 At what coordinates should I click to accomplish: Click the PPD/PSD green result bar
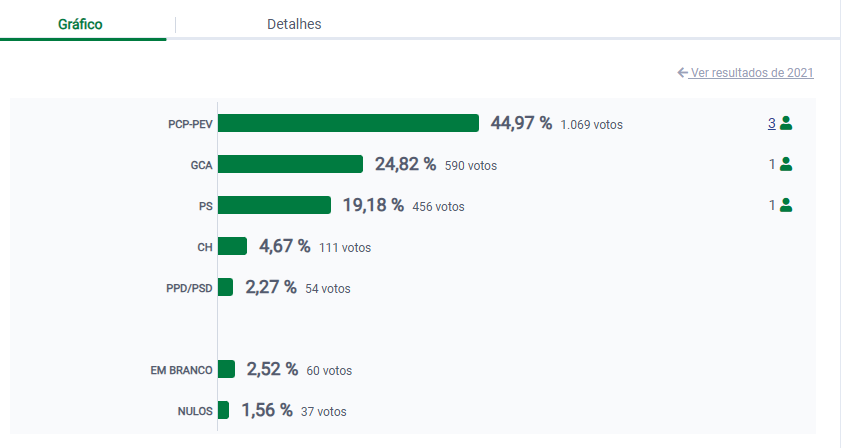[225, 287]
